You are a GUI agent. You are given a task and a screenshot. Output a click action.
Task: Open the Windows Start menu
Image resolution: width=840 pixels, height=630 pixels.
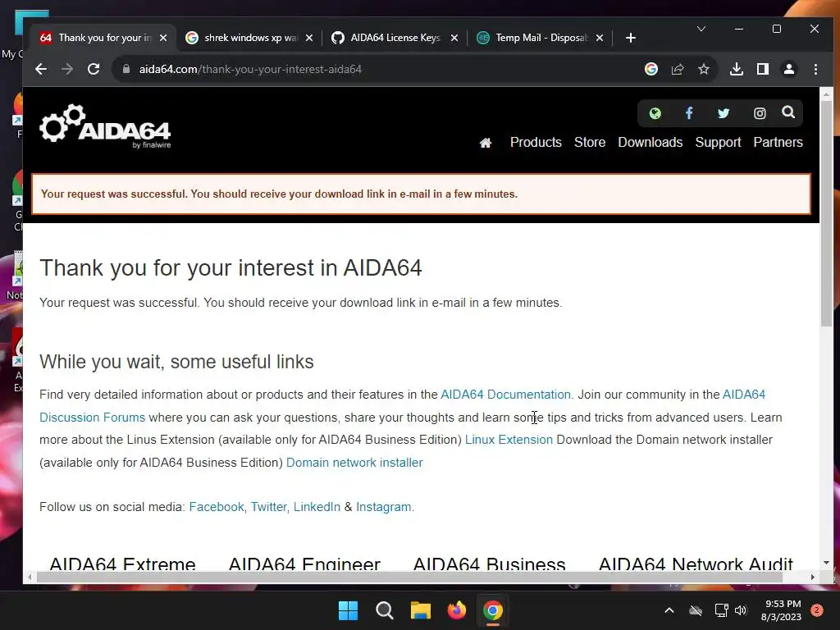pyautogui.click(x=348, y=610)
